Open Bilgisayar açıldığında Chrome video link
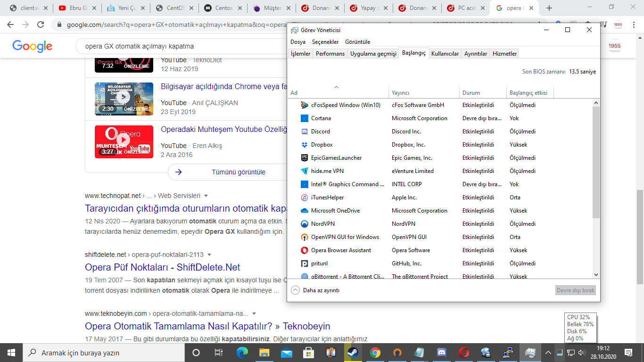This screenshot has height=362, width=644. point(224,87)
